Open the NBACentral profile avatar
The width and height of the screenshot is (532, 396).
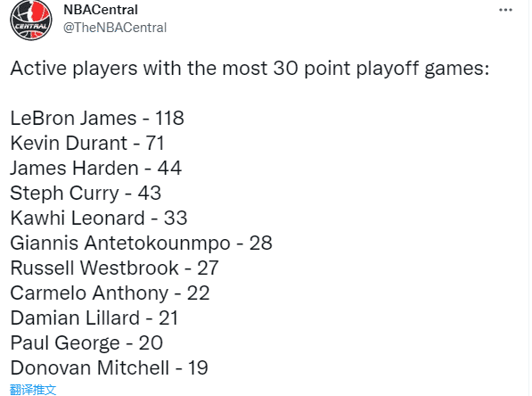pyautogui.click(x=31, y=20)
